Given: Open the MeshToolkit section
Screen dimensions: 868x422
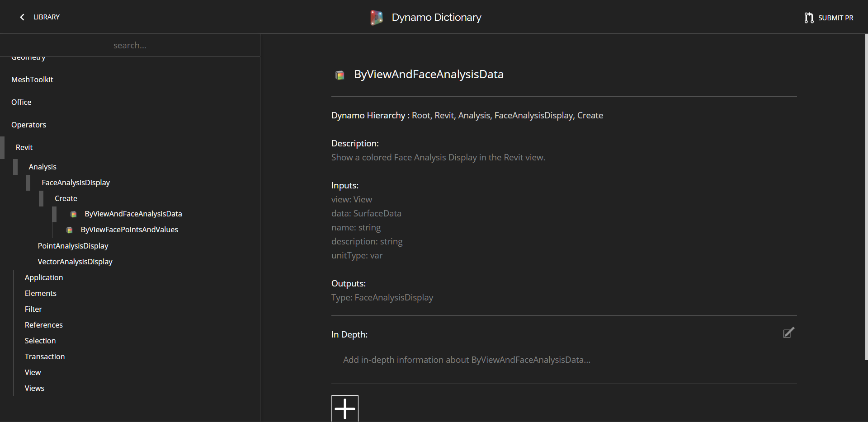Looking at the screenshot, I should (32, 79).
